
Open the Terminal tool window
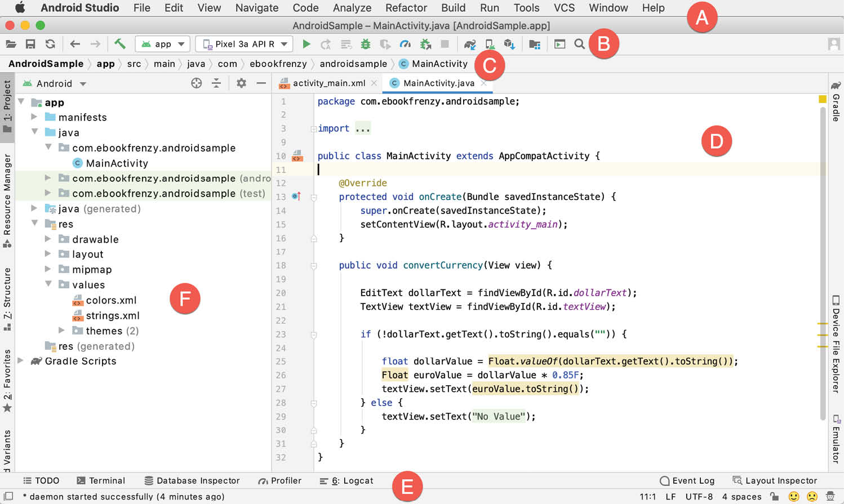click(x=100, y=480)
